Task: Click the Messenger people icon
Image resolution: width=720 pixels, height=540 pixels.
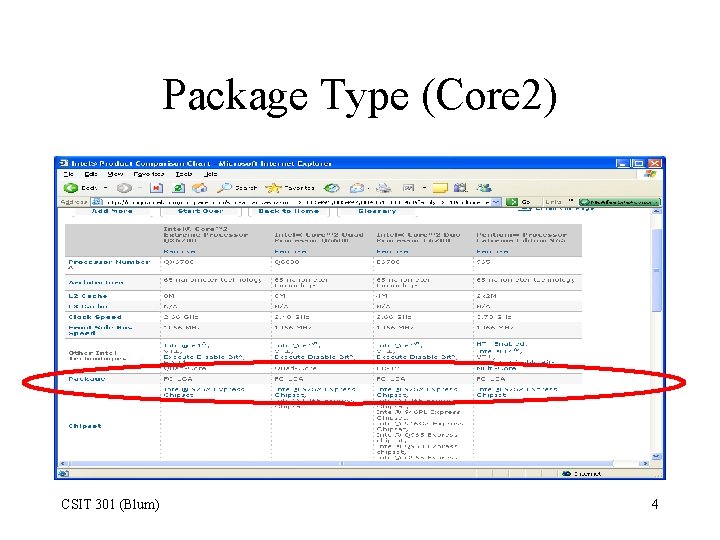Action: [x=484, y=188]
